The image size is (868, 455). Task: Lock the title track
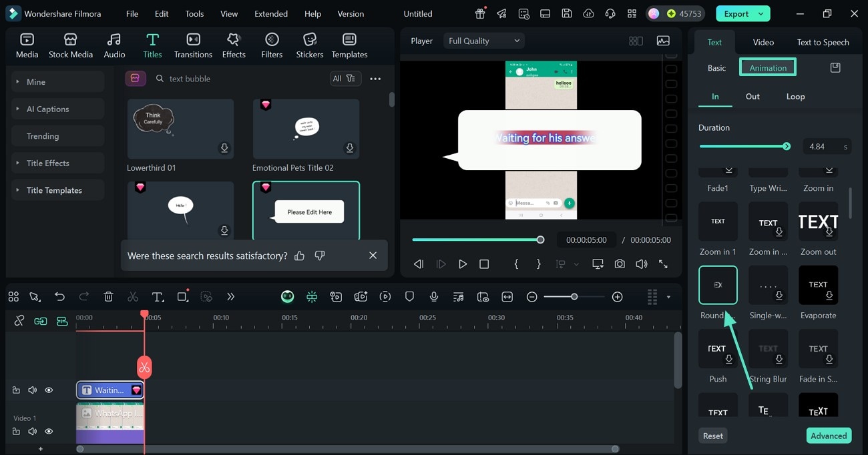coord(17,390)
